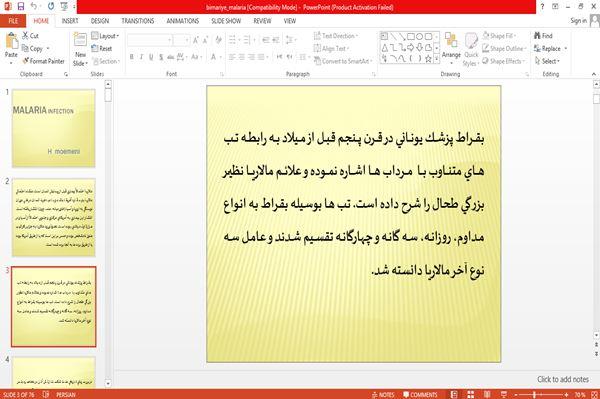Toggle Bold formatting

coord(132,57)
